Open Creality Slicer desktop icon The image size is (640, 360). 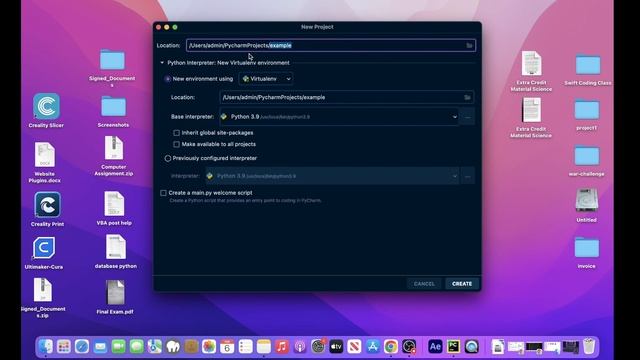click(46, 107)
